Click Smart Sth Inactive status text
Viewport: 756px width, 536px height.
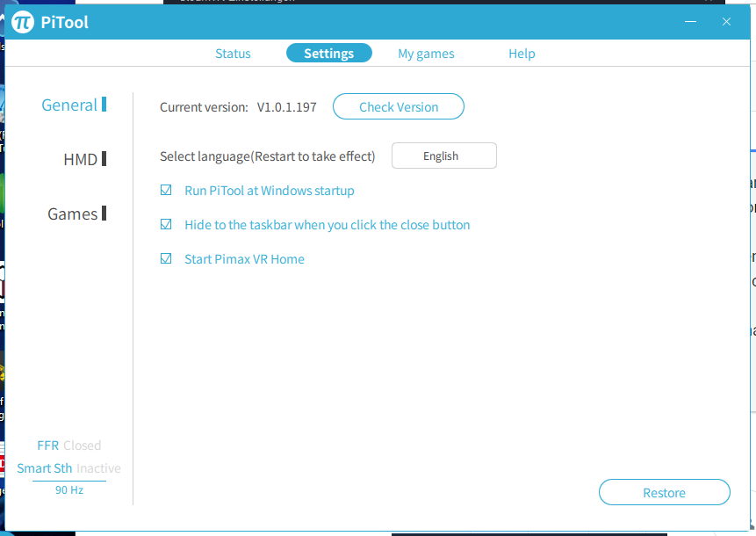69,468
